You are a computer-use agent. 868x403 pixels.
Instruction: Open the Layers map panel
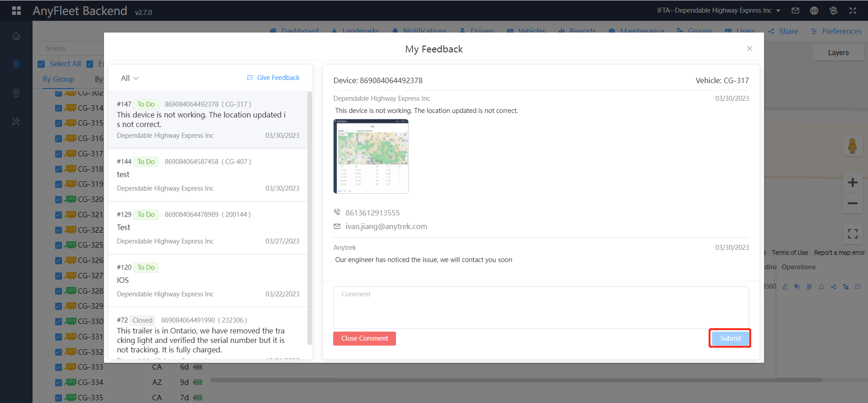[838, 53]
